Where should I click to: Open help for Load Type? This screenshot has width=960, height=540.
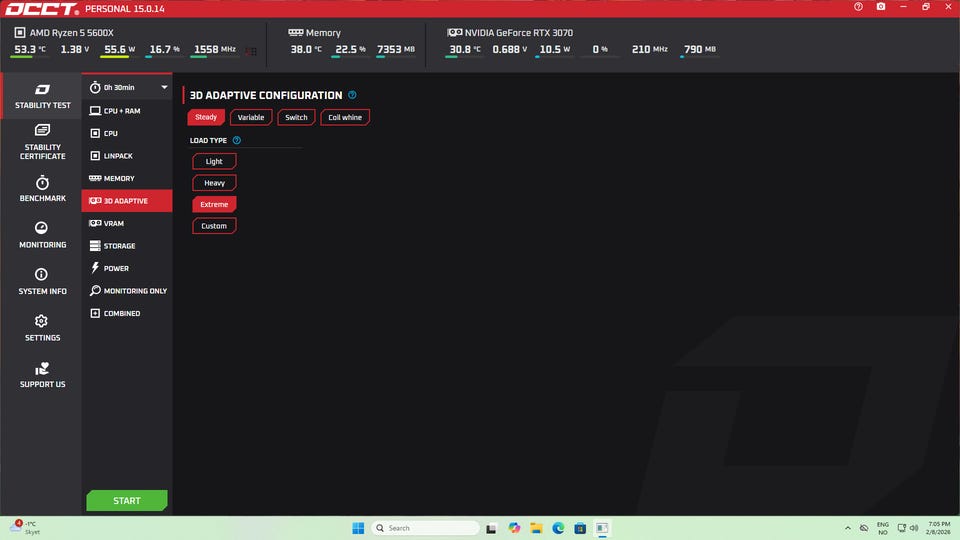tap(237, 140)
